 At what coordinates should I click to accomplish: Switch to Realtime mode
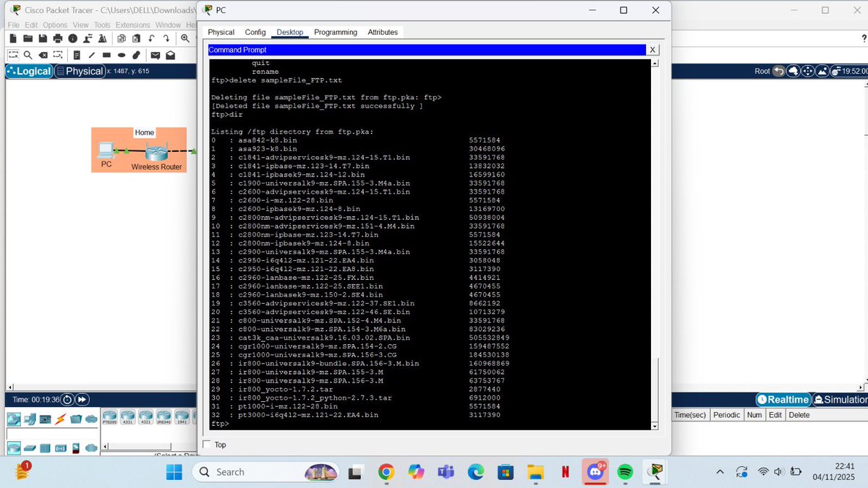783,400
